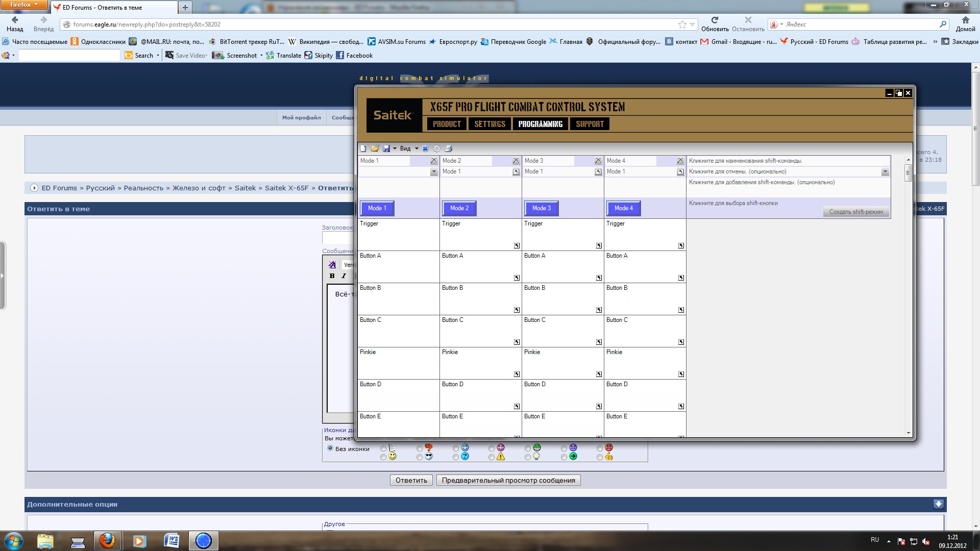Switch to the PROGRAMMING tab

tap(541, 124)
